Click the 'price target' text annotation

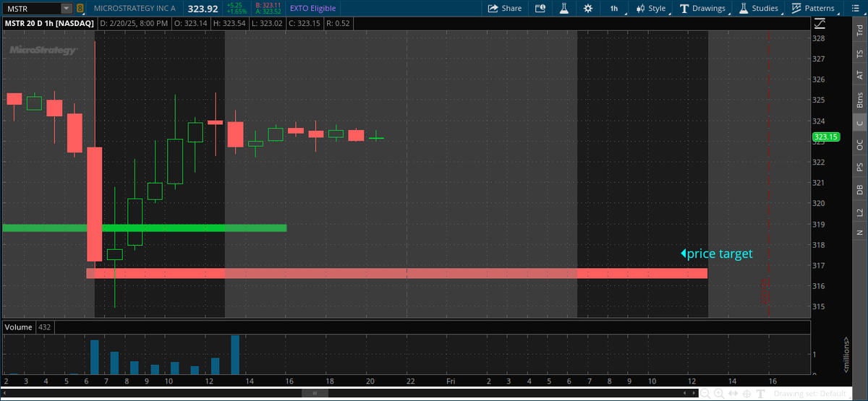click(720, 254)
